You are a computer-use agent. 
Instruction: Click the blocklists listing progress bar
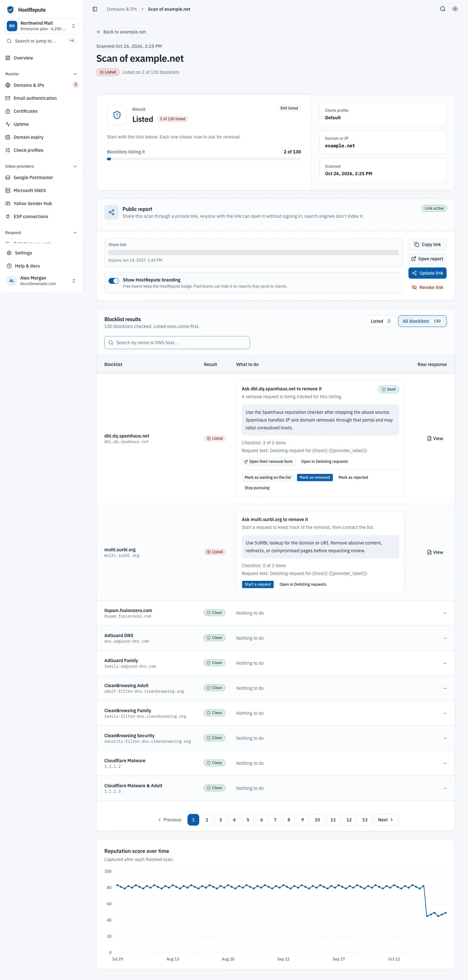[x=204, y=159]
